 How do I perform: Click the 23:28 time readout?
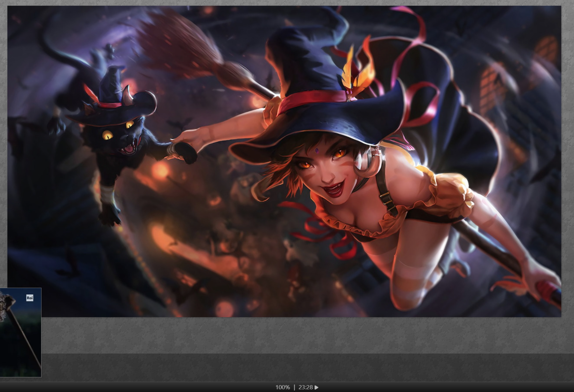305,387
